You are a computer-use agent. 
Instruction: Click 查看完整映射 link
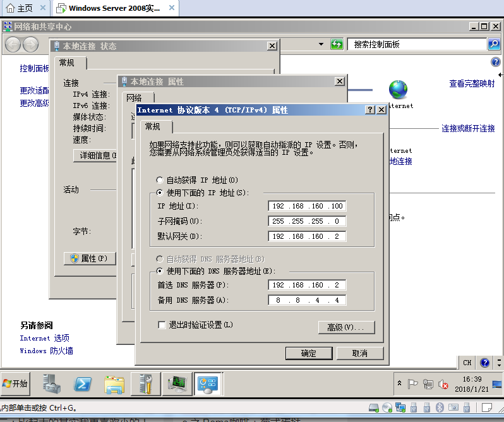[472, 83]
